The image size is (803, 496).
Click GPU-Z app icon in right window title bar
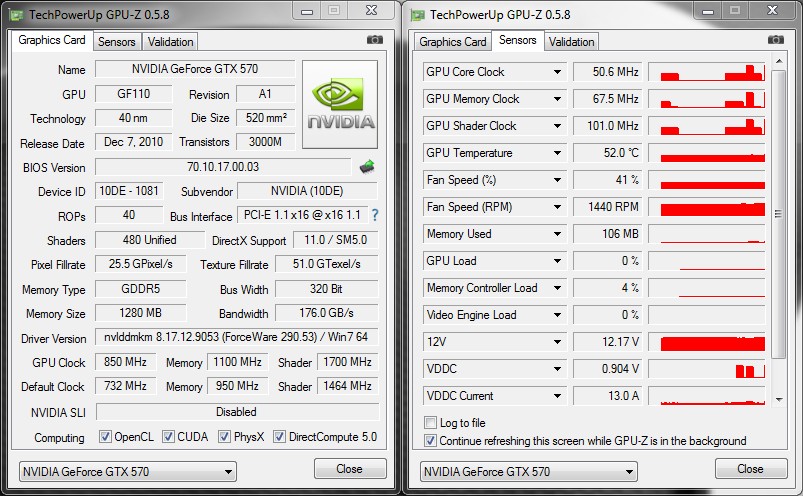coord(417,15)
